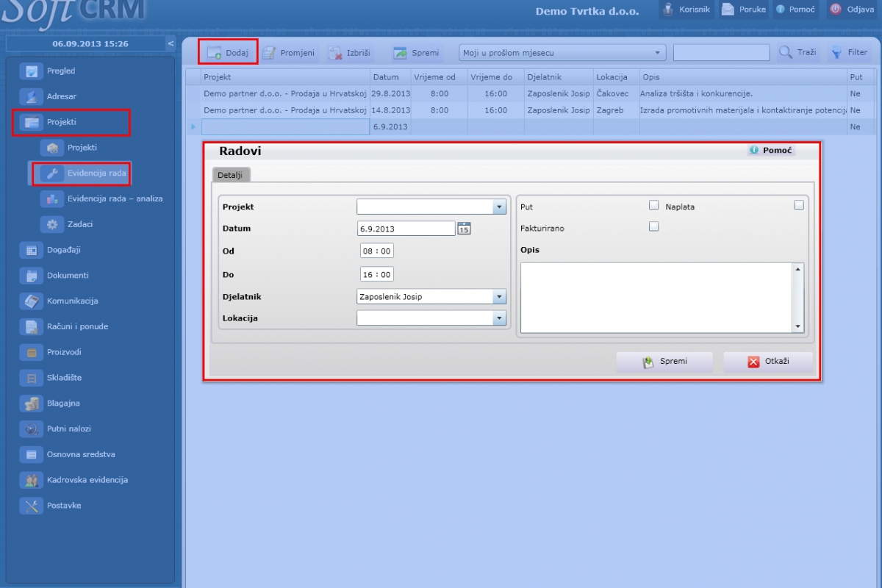Open the Osnovna sredstva icon
882x588 pixels.
31,454
